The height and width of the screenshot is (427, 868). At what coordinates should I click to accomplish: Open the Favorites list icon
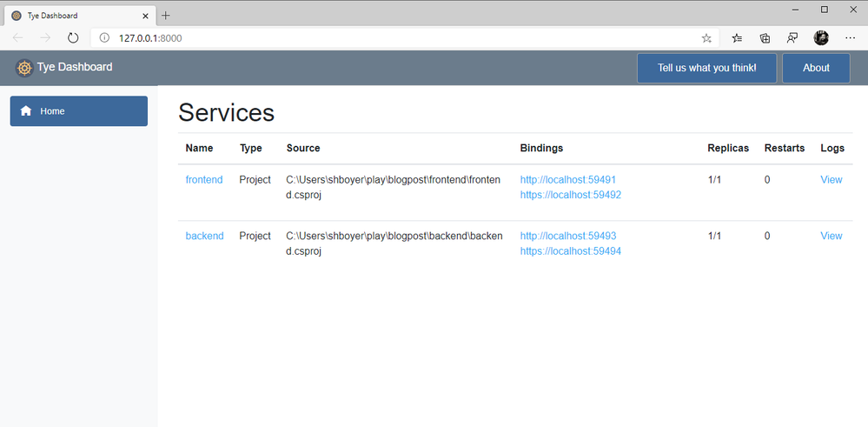click(x=737, y=38)
